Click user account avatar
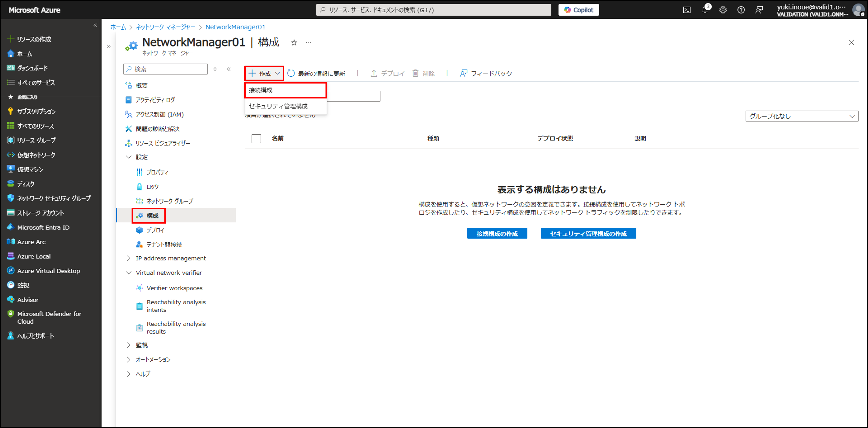The height and width of the screenshot is (428, 868). [x=858, y=10]
